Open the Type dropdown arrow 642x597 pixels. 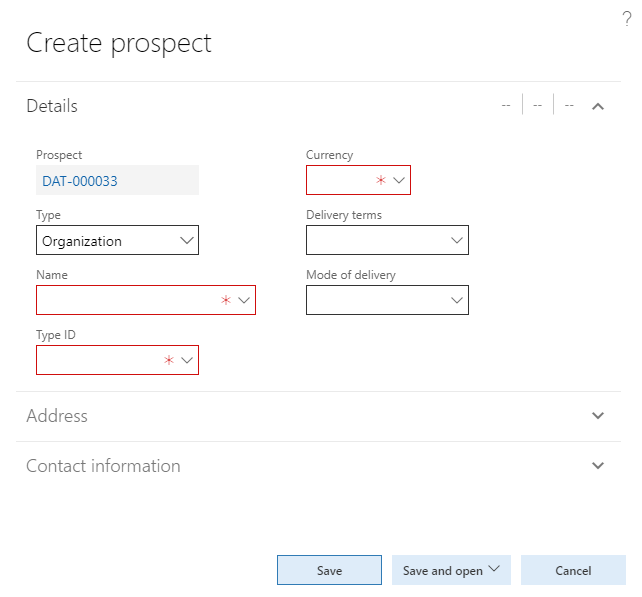[187, 240]
